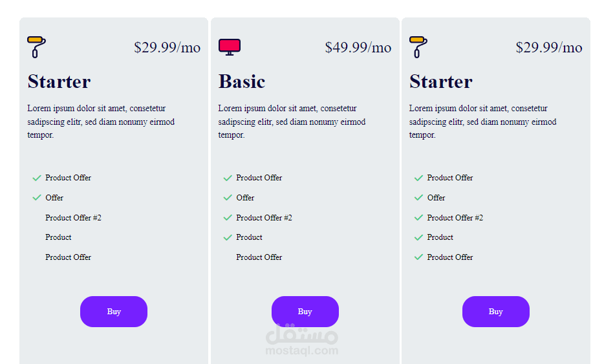Image resolution: width=604 pixels, height=364 pixels.
Task: Click the top Product Offer checkmark in the Basic card
Action: [x=228, y=178]
